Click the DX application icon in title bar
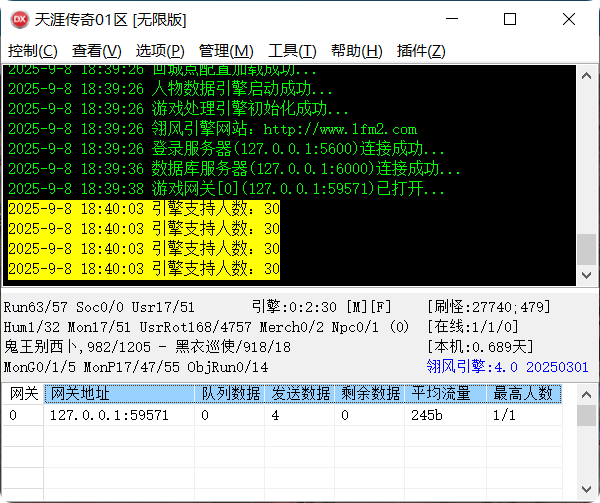The height and width of the screenshot is (503, 600). [20, 19]
